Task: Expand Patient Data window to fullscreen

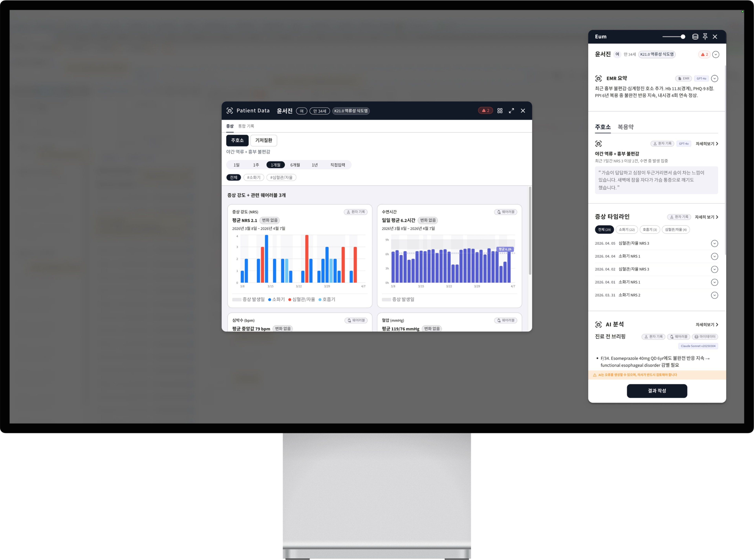Action: [x=511, y=111]
